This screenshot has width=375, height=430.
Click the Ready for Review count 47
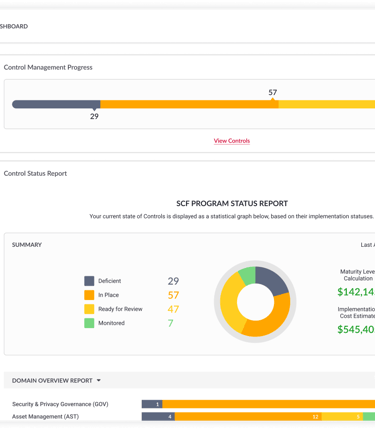(173, 309)
